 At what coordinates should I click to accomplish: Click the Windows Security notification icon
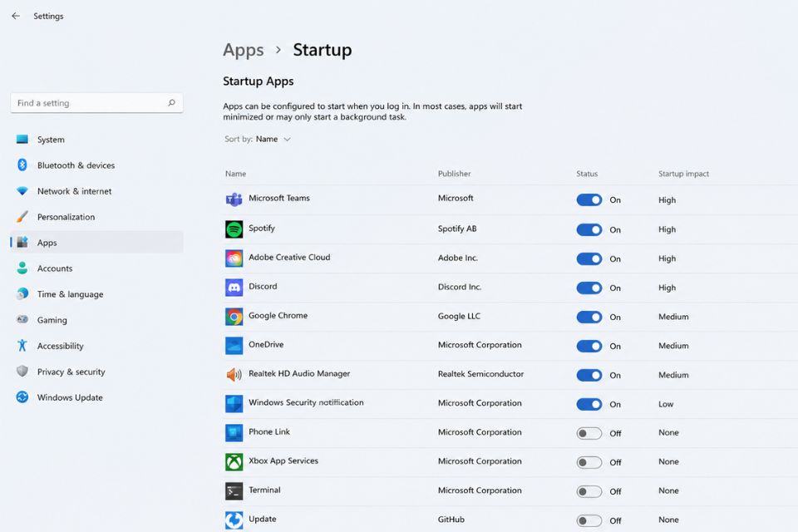234,404
